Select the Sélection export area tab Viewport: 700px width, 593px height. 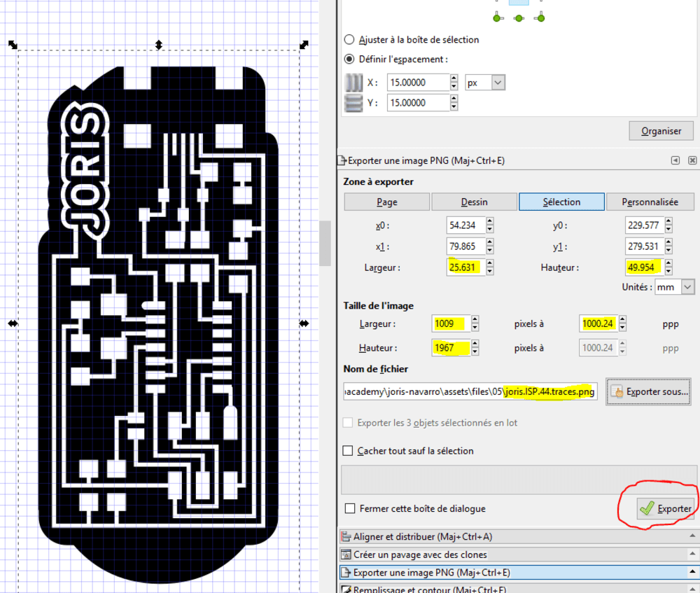(561, 202)
